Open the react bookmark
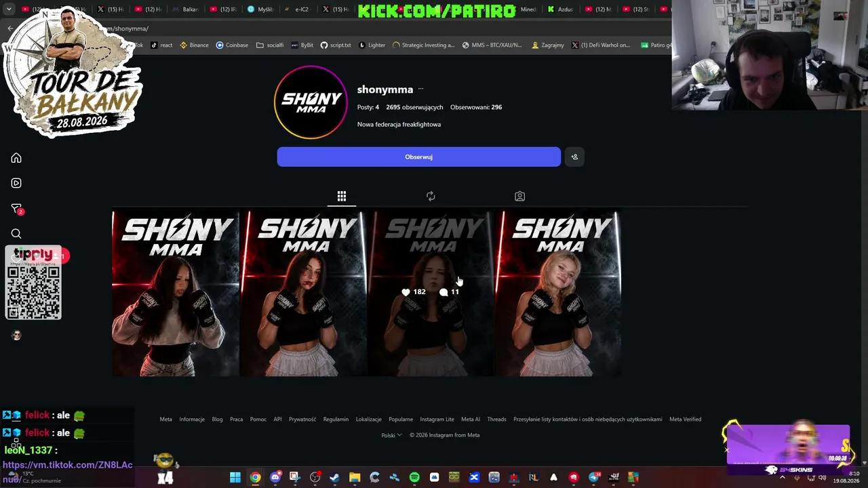This screenshot has width=868, height=488. click(x=161, y=45)
